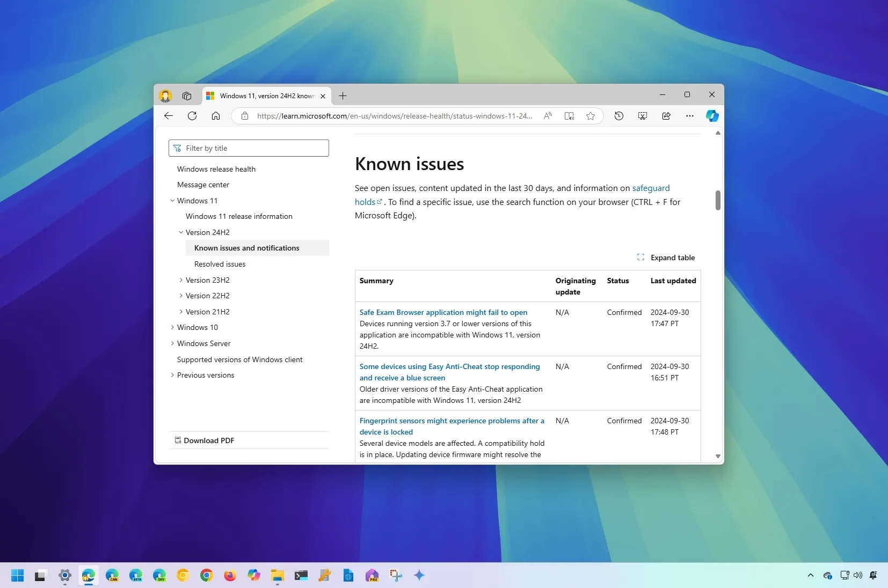The image size is (888, 588).
Task: Open a new browser tab
Action: pos(343,96)
